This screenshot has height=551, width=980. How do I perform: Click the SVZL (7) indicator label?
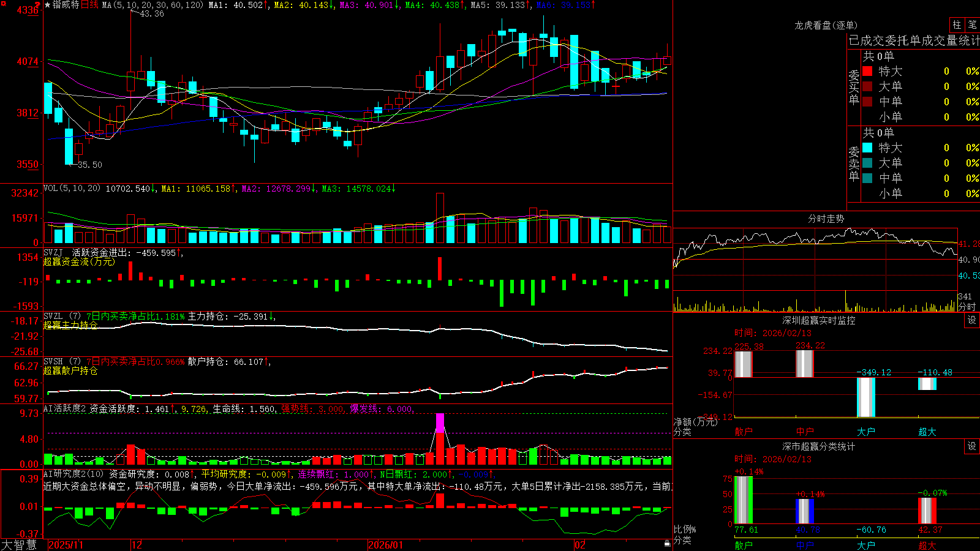coord(62,317)
